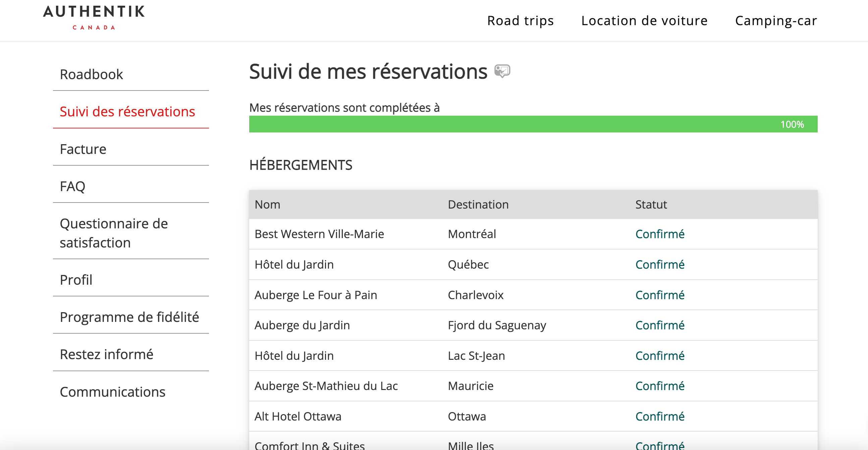This screenshot has height=450, width=868.
Task: Open Location de voiture menu
Action: (x=644, y=21)
